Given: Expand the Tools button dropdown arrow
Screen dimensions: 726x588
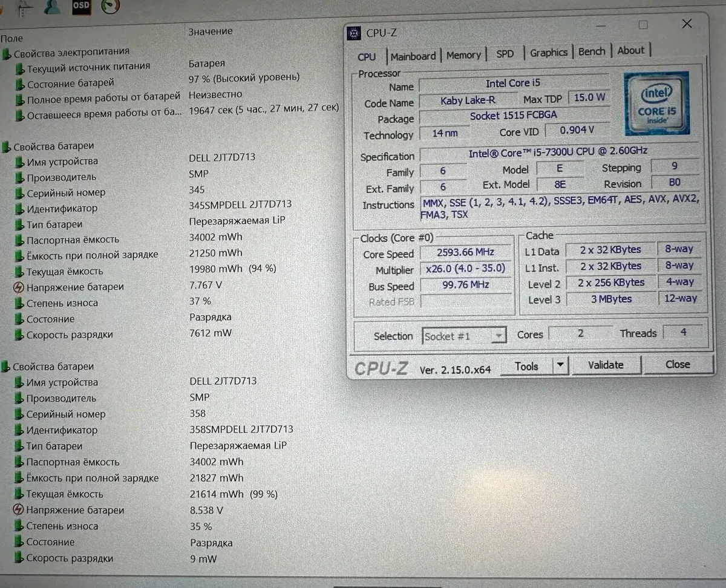Looking at the screenshot, I should click(x=560, y=365).
